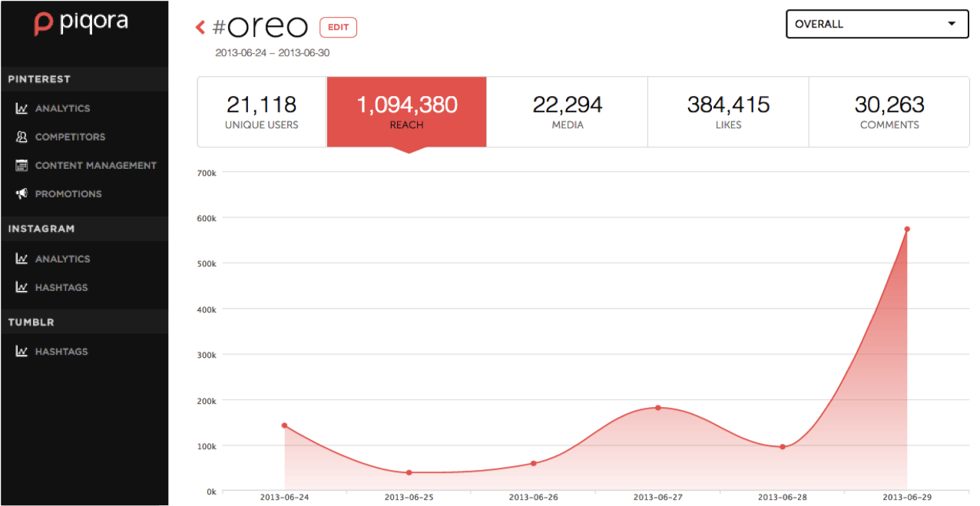Click the Promotions megaphone icon
The height and width of the screenshot is (506, 980).
(x=22, y=193)
